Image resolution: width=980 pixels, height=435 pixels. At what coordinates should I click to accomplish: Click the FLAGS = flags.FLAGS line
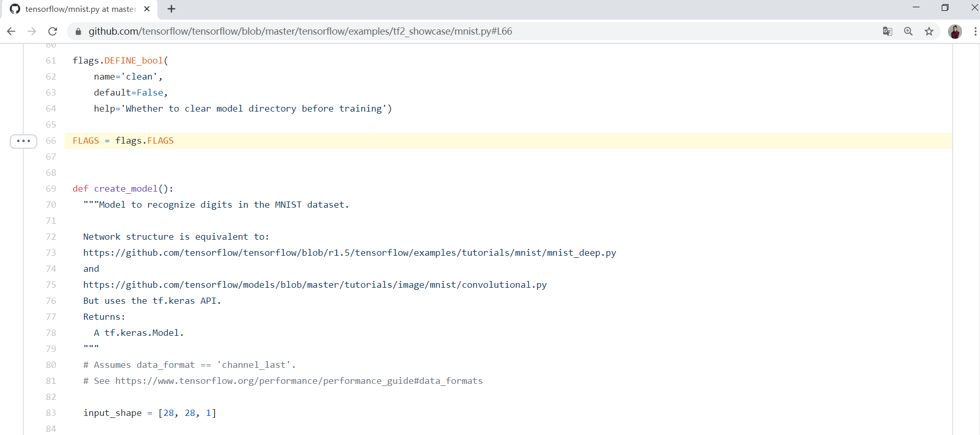123,141
